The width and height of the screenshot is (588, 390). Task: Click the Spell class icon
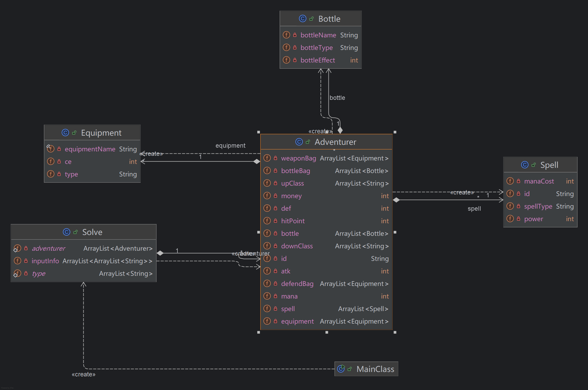[x=524, y=165]
